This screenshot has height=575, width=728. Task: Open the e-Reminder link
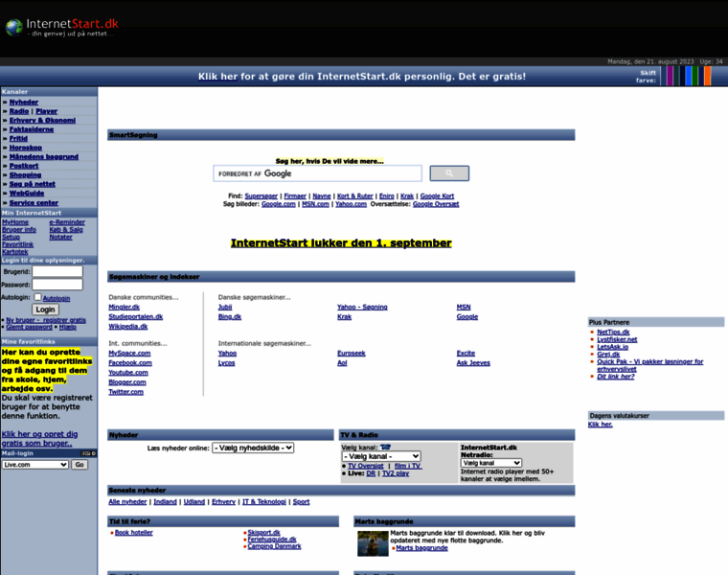tap(67, 222)
